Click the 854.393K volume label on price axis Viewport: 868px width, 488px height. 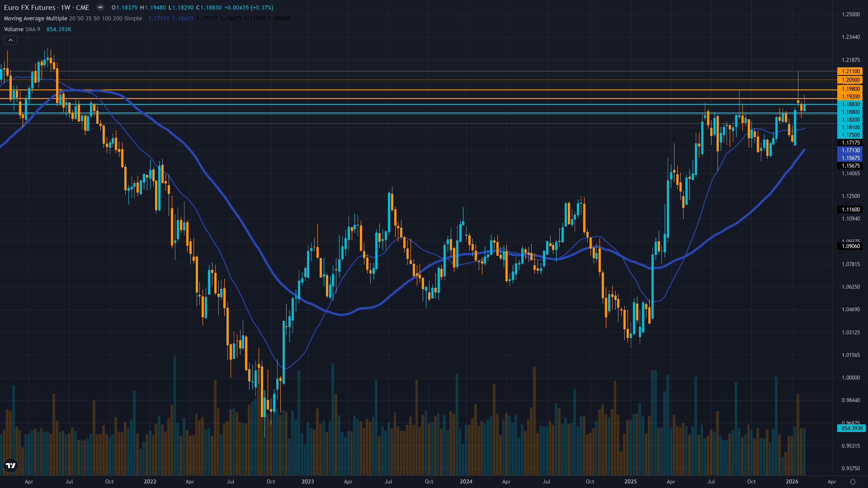(851, 428)
